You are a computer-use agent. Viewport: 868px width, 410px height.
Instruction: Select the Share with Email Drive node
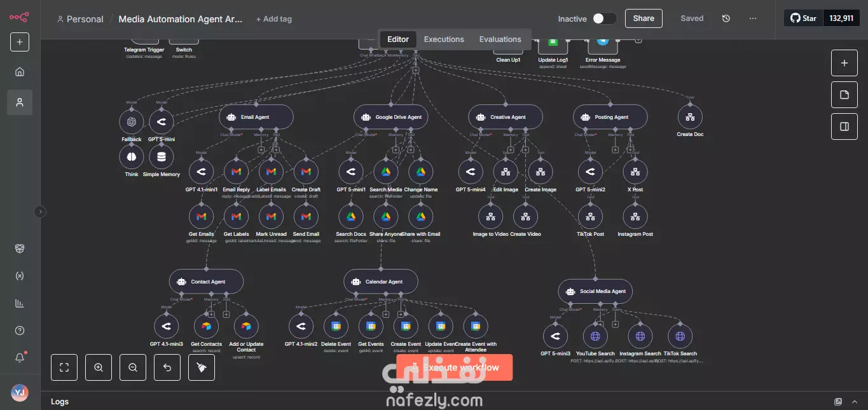coord(420,217)
